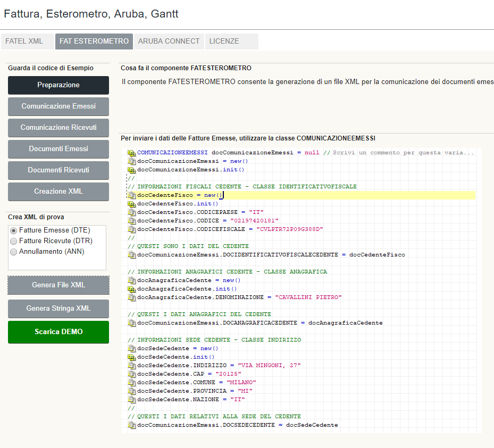Open the ARUBA CONNECT tab
The image size is (494, 448).
point(169,42)
